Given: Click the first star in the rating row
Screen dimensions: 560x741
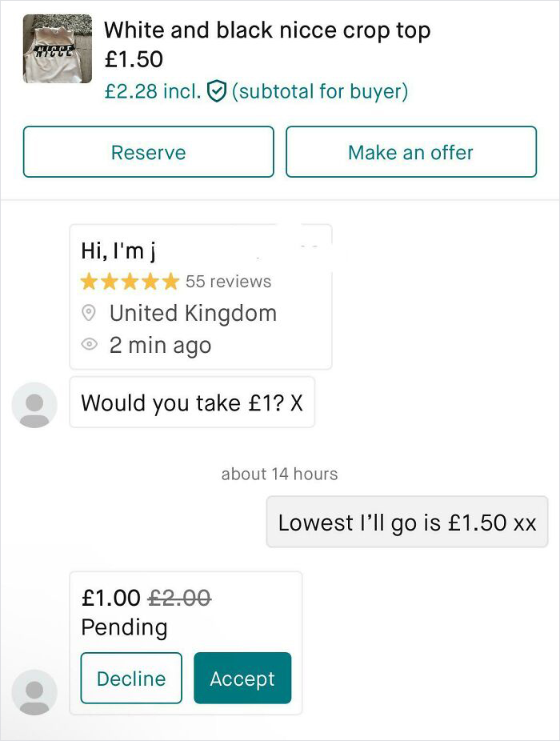Looking at the screenshot, I should (89, 281).
